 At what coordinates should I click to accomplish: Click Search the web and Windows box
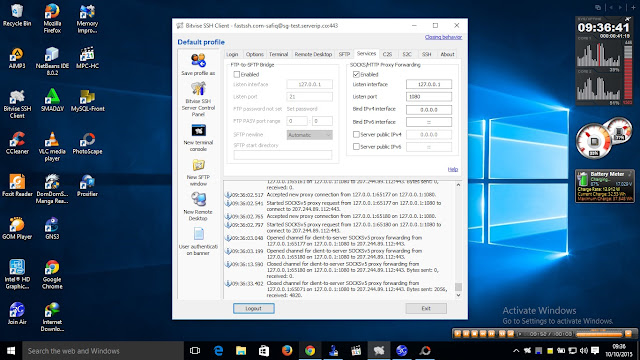click(x=103, y=351)
